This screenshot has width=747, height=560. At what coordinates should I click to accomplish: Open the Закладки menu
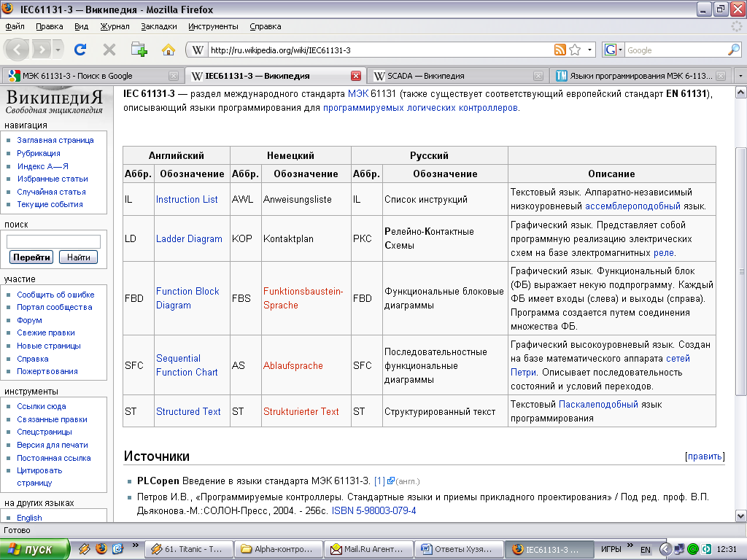(158, 26)
